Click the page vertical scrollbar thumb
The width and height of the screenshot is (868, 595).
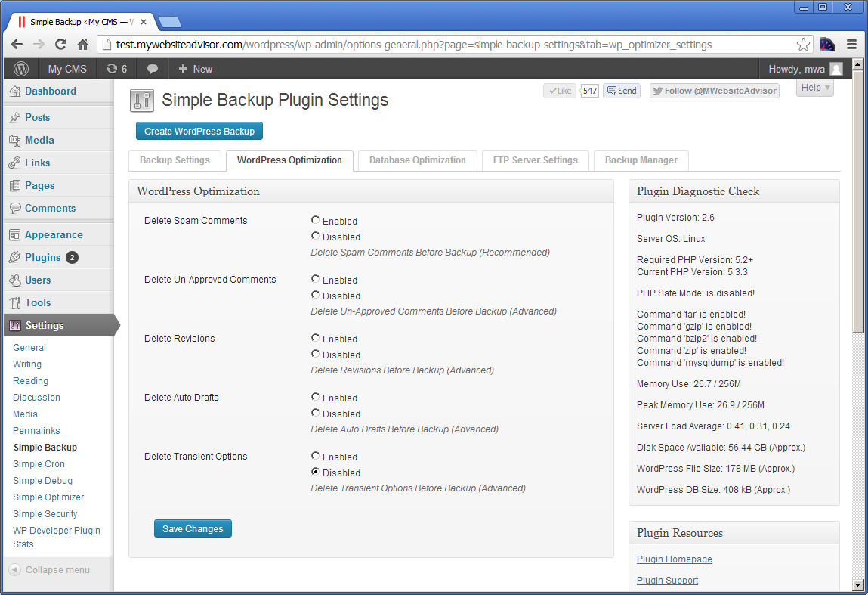(858, 202)
